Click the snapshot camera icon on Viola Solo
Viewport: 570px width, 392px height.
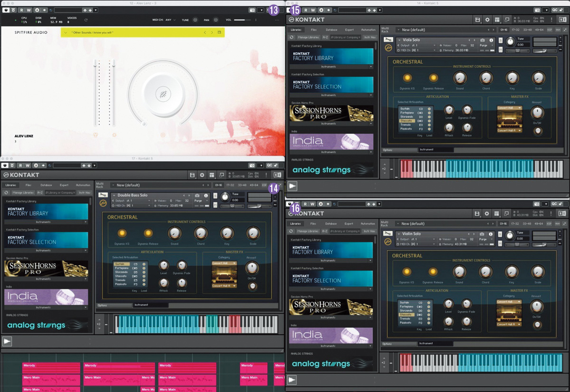pyautogui.click(x=483, y=40)
